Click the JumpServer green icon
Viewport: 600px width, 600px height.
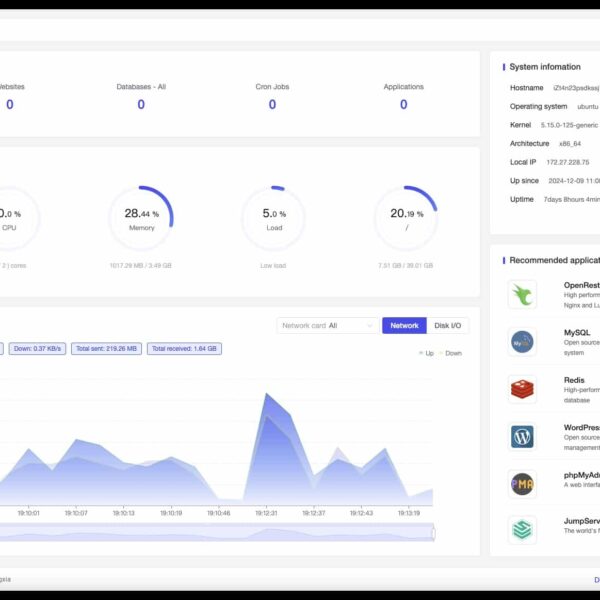[522, 530]
